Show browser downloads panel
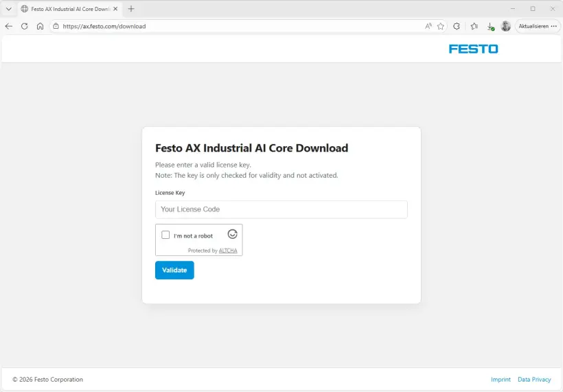 click(x=490, y=26)
